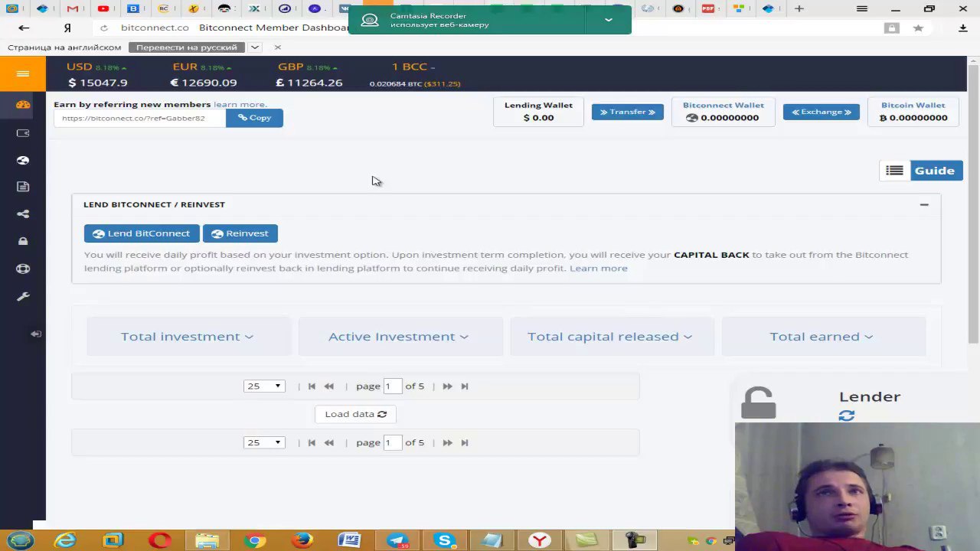
Task: Open rows-per-page dropdown in upper pager
Action: click(x=264, y=386)
